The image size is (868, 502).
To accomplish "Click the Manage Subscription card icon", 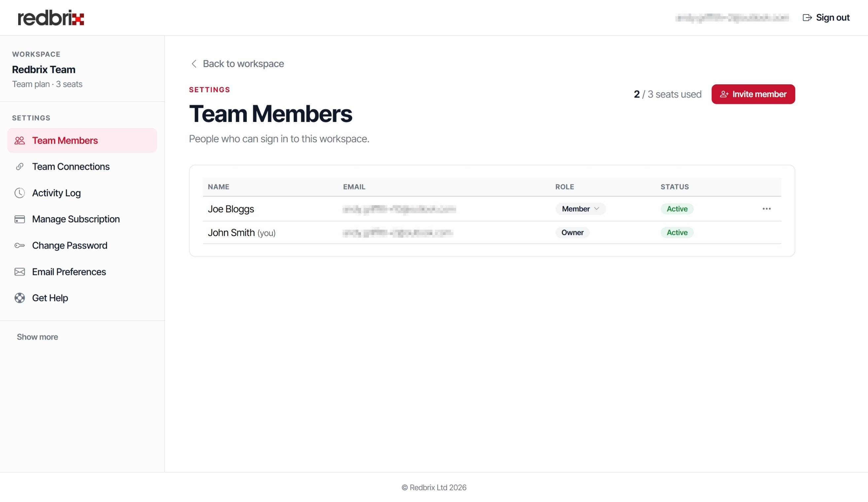I will coord(19,219).
